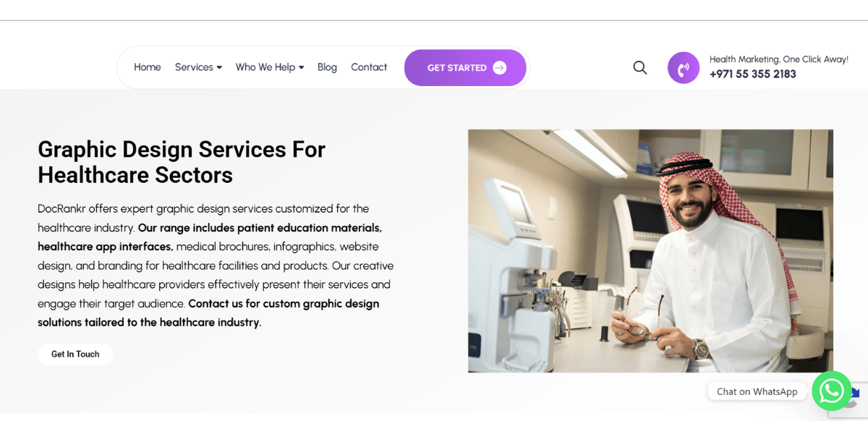Call the +971 55 355 2183 number

coord(753,75)
